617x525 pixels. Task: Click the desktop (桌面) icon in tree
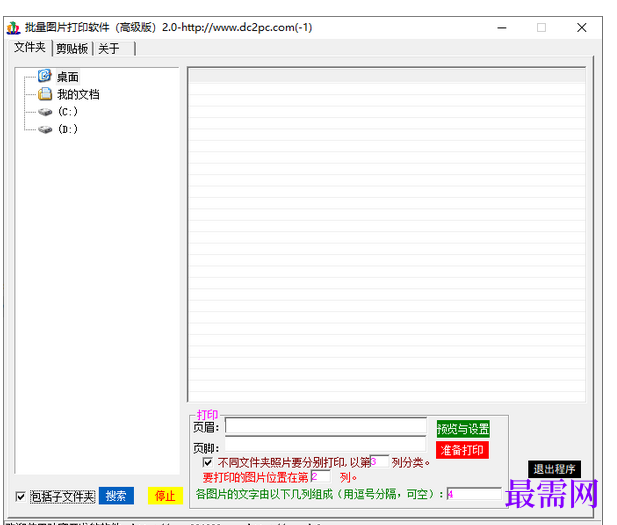tap(44, 76)
